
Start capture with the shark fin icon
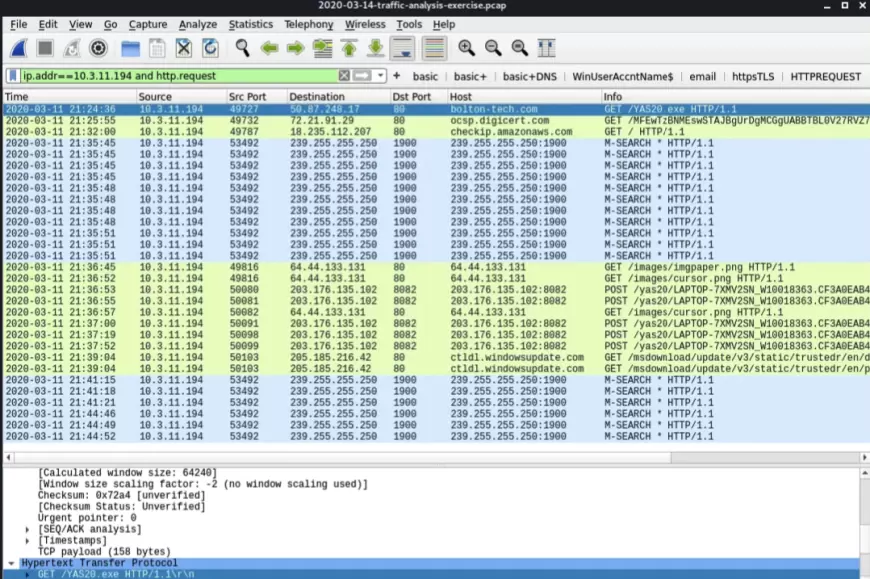click(19, 48)
